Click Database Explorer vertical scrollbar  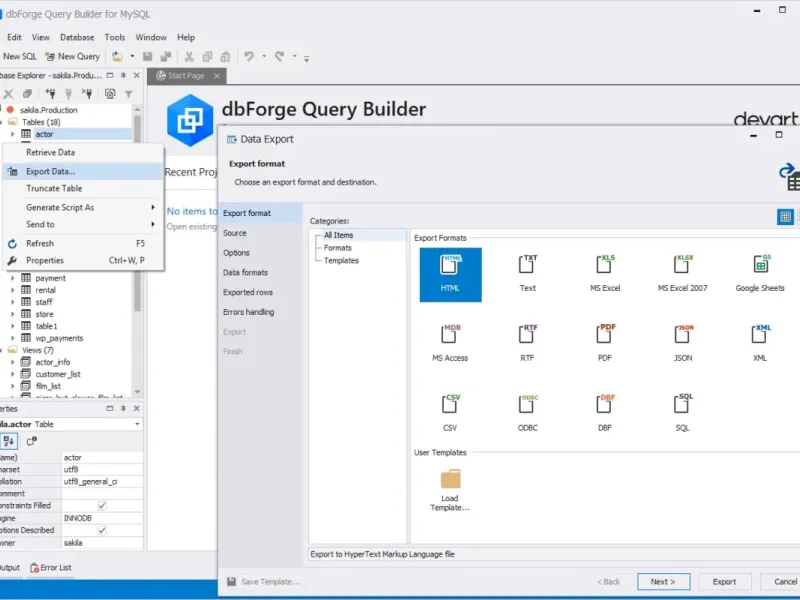137,250
